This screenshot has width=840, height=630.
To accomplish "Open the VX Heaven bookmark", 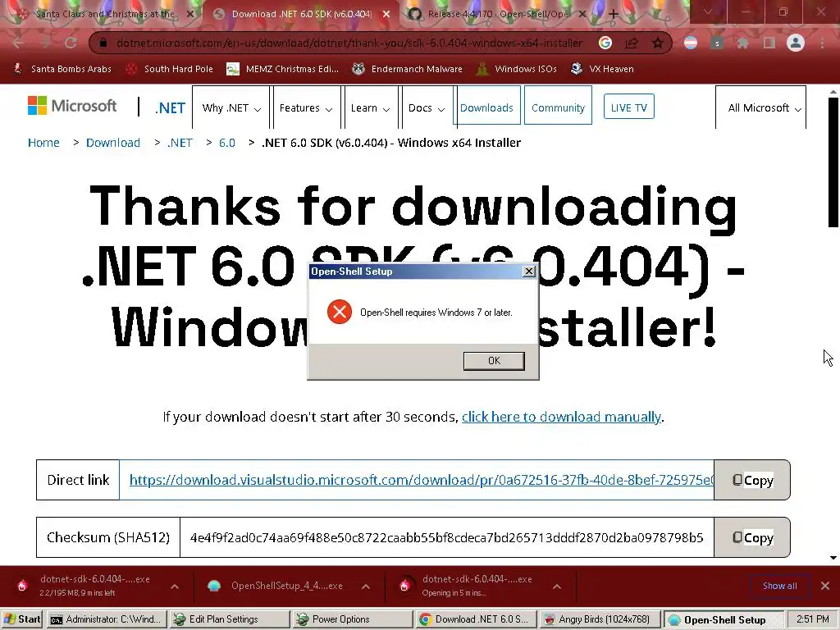I will tap(603, 69).
